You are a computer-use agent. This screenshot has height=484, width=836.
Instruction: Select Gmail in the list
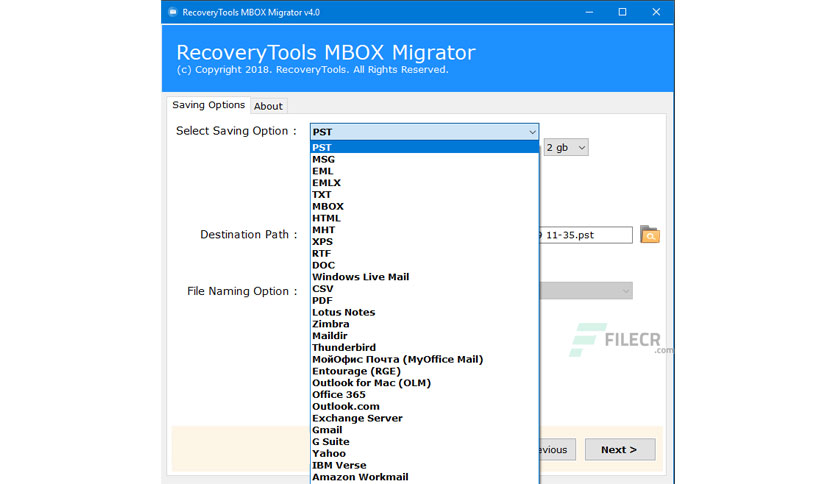[424, 430]
